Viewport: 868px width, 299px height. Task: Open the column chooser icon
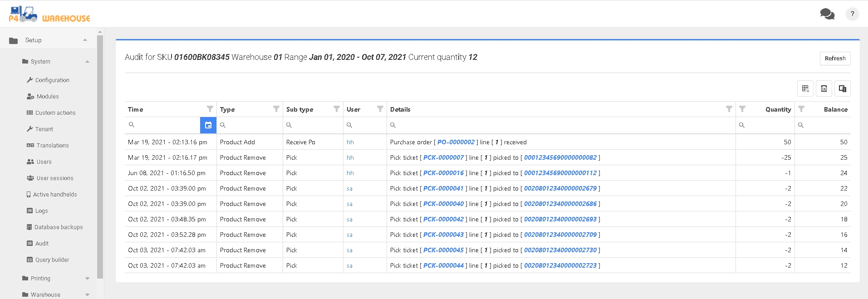pyautogui.click(x=842, y=88)
